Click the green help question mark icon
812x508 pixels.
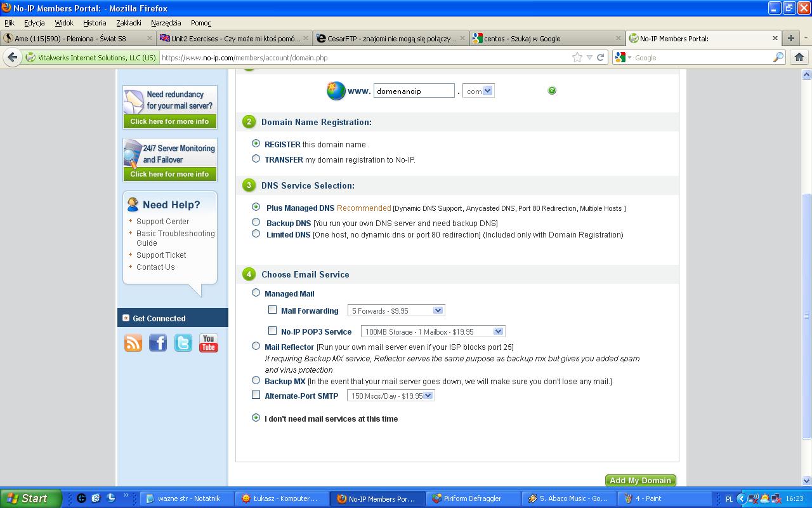(x=552, y=91)
